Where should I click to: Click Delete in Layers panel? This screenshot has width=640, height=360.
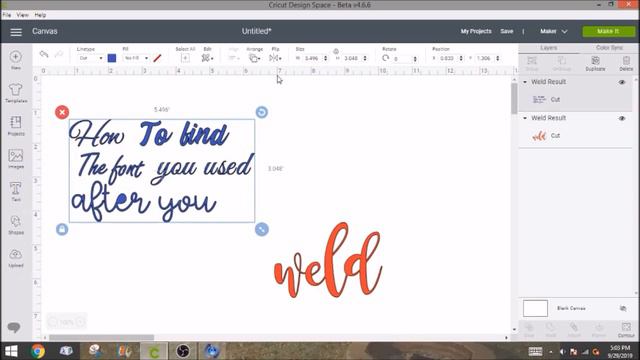[626, 64]
